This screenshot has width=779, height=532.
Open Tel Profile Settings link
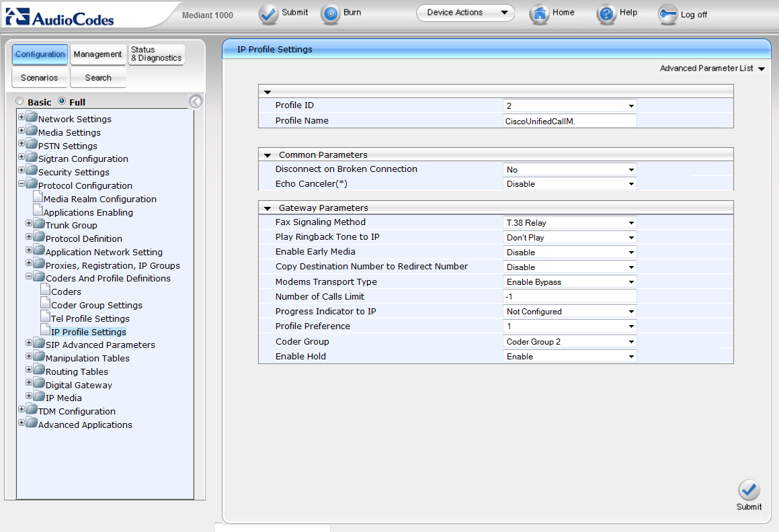[90, 318]
